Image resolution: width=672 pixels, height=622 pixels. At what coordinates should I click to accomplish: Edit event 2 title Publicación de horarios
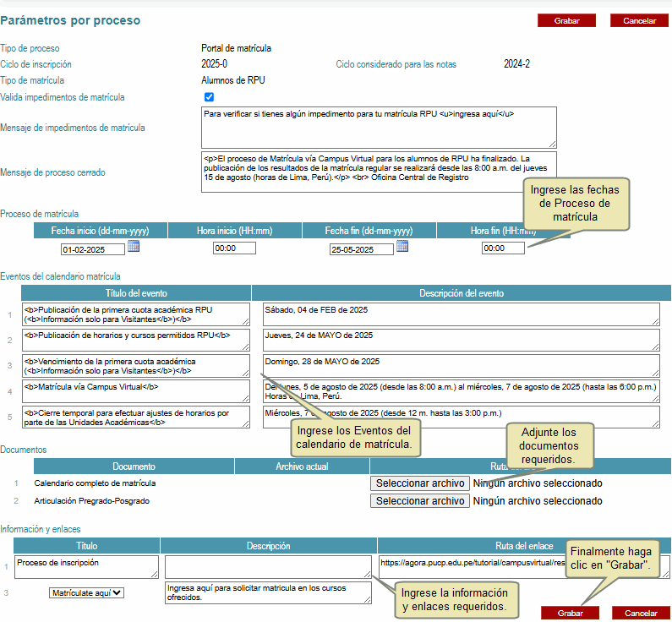coord(136,340)
